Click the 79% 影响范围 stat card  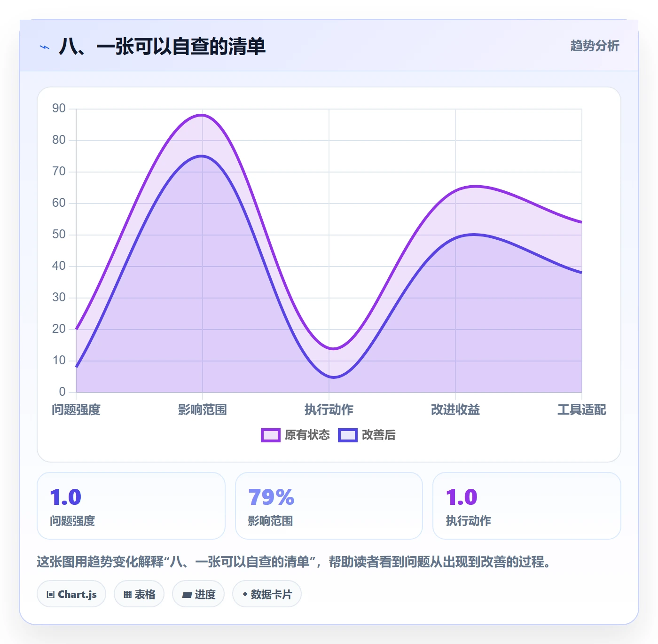click(329, 506)
